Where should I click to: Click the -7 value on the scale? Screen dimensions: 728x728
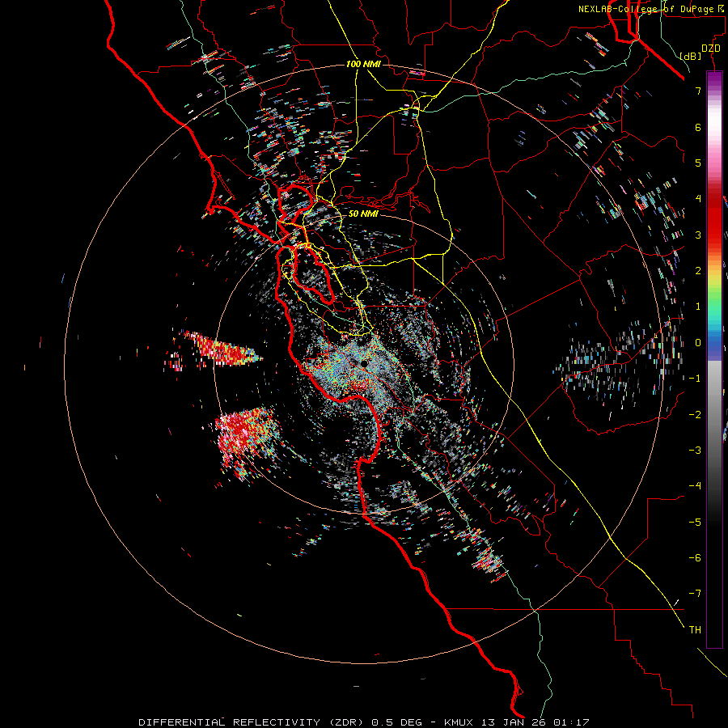point(695,594)
